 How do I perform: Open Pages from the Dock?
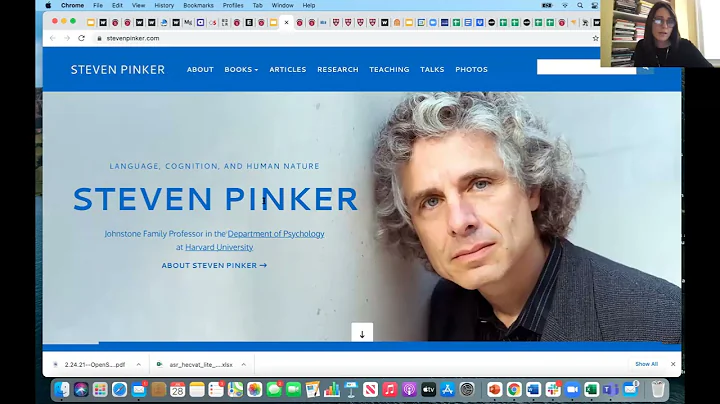[312, 389]
